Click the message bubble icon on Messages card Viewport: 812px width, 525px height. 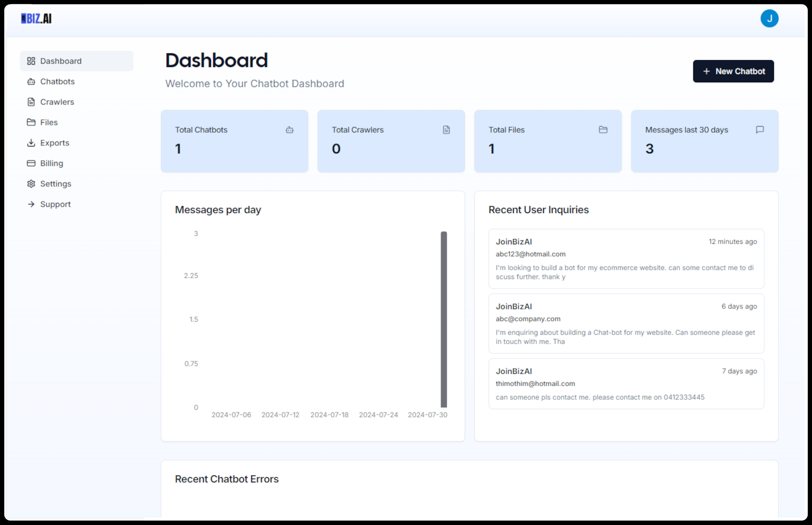(x=760, y=130)
